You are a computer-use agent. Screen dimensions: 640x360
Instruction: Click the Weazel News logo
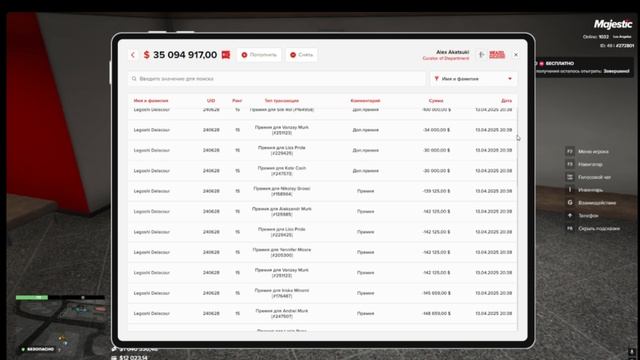click(x=497, y=55)
